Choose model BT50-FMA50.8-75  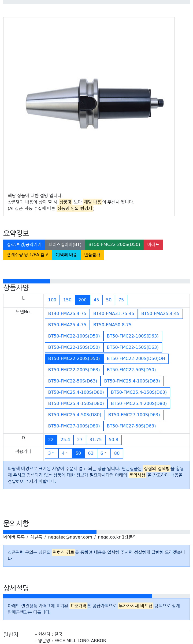click(x=112, y=325)
